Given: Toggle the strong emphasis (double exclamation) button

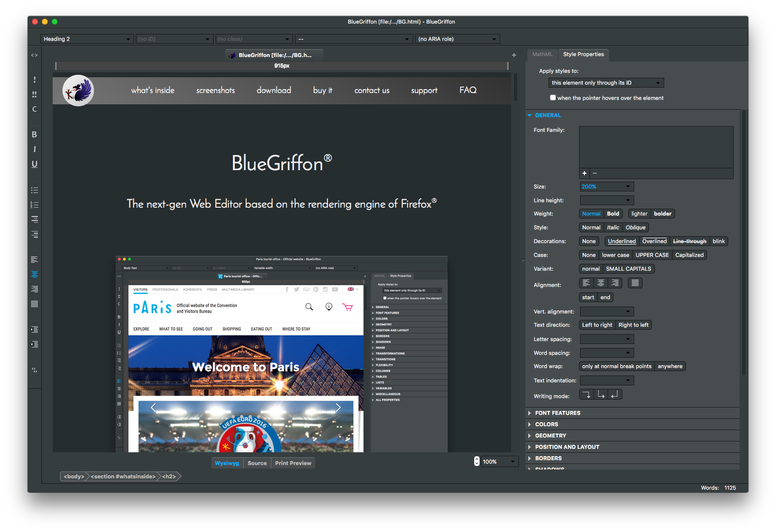Looking at the screenshot, I should pyautogui.click(x=34, y=94).
